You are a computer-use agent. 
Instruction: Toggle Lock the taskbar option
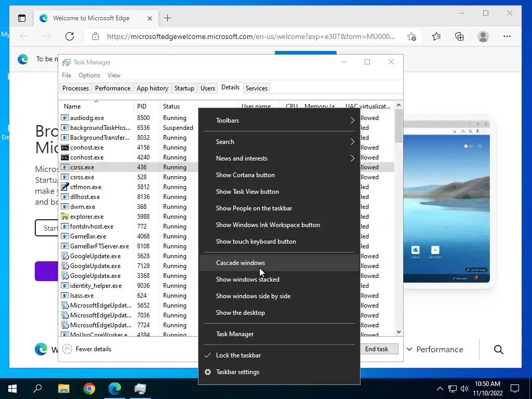pos(279,355)
